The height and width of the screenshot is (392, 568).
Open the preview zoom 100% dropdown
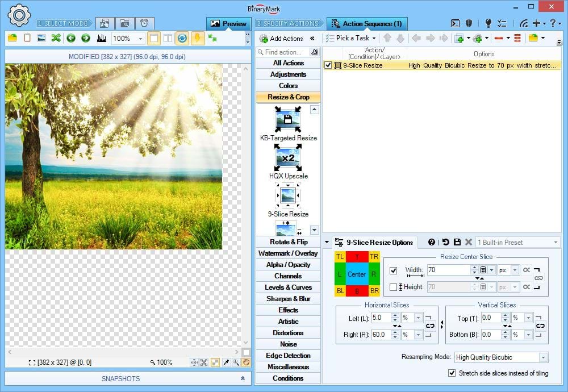pyautogui.click(x=140, y=38)
